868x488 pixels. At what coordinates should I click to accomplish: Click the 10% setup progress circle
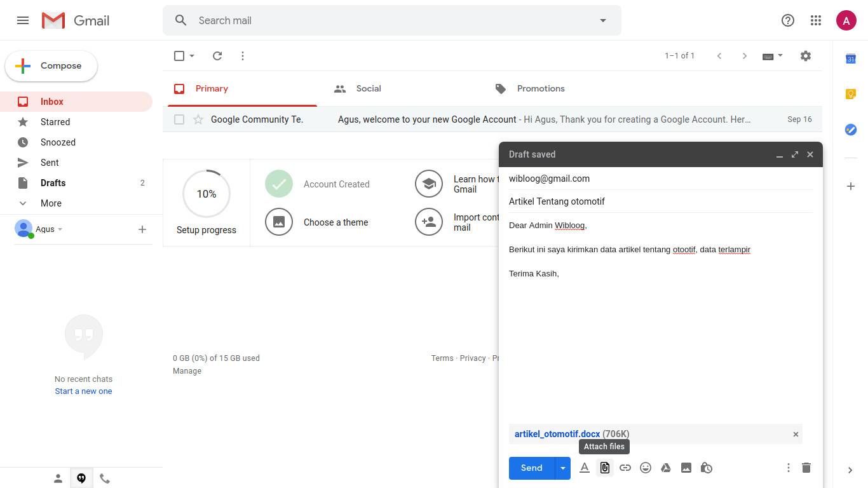207,194
